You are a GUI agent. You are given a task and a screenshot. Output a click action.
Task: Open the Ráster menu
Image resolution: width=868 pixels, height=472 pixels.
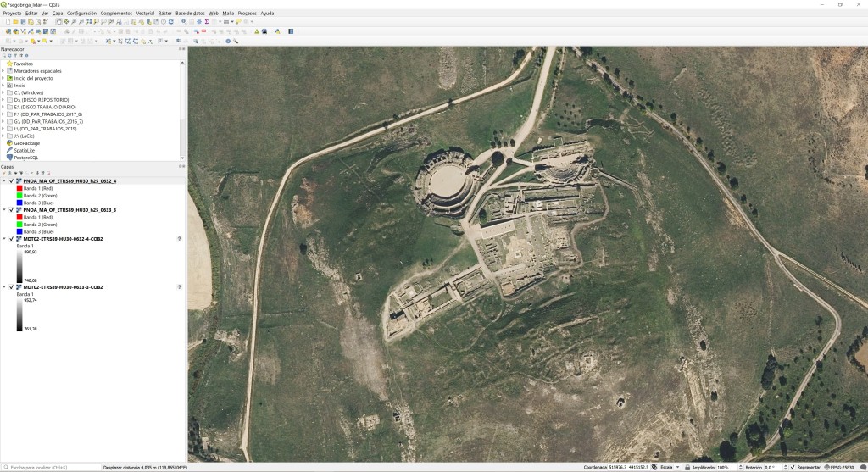pyautogui.click(x=164, y=14)
